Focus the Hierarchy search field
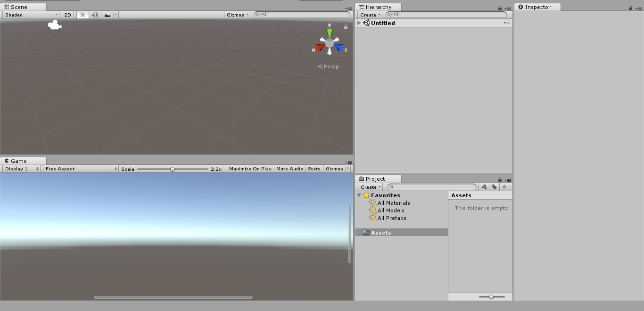Viewport: 644px width, 311px height. 446,15
